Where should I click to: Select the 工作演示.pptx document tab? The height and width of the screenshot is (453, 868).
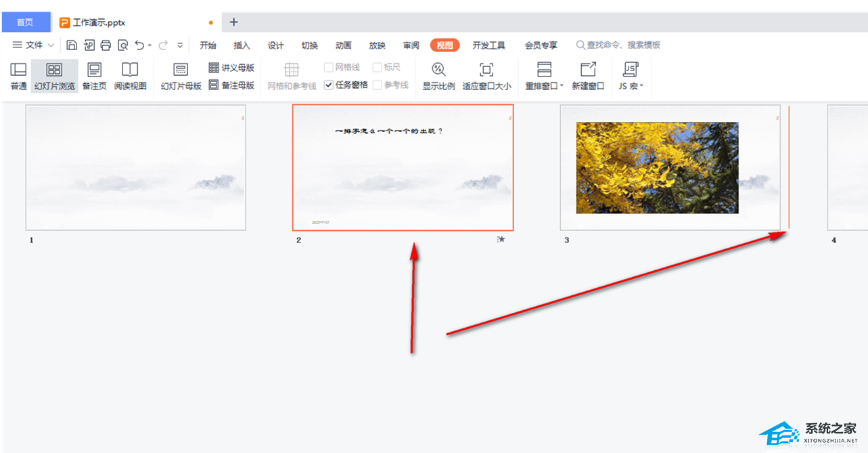pyautogui.click(x=137, y=22)
